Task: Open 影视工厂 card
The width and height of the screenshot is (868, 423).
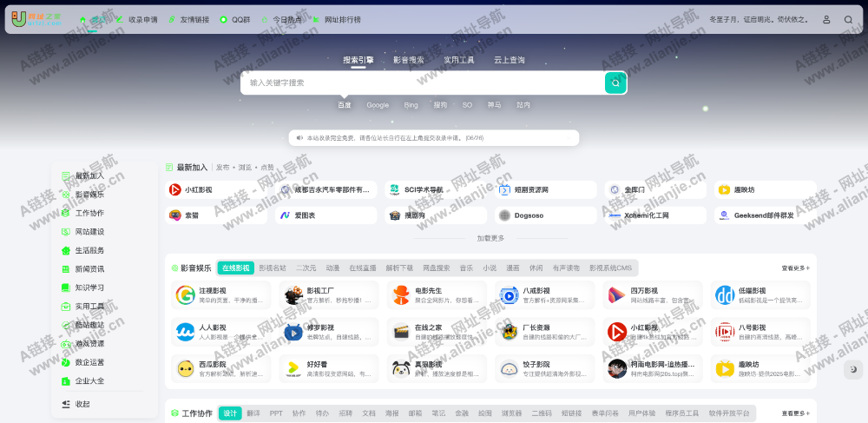Action: [x=329, y=295]
